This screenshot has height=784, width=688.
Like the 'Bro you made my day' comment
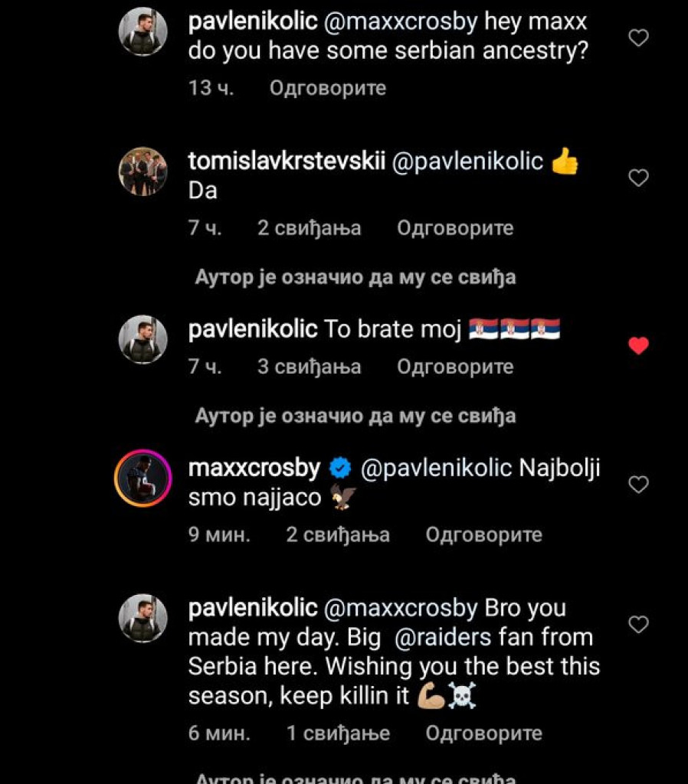[637, 624]
